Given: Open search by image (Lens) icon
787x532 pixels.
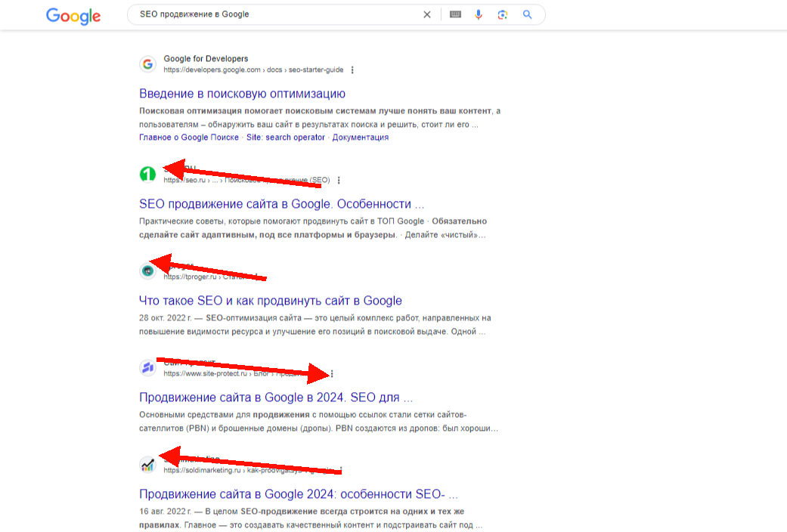Looking at the screenshot, I should click(x=502, y=14).
